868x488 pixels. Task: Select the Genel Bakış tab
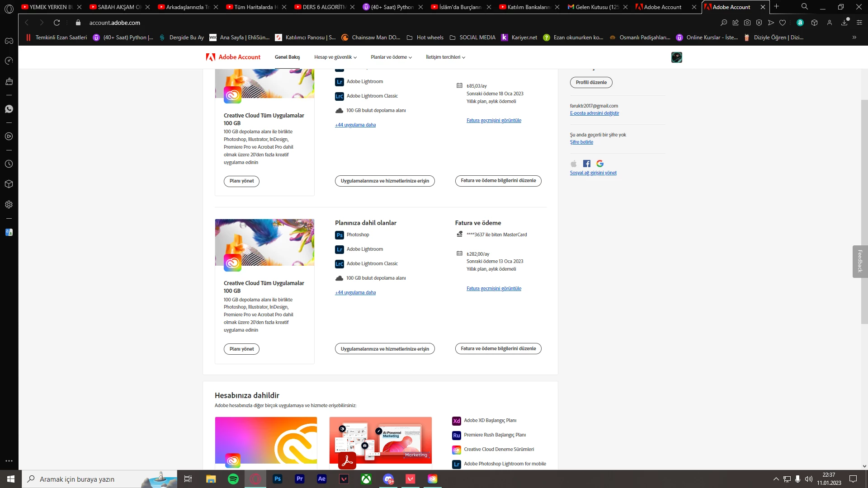[287, 57]
